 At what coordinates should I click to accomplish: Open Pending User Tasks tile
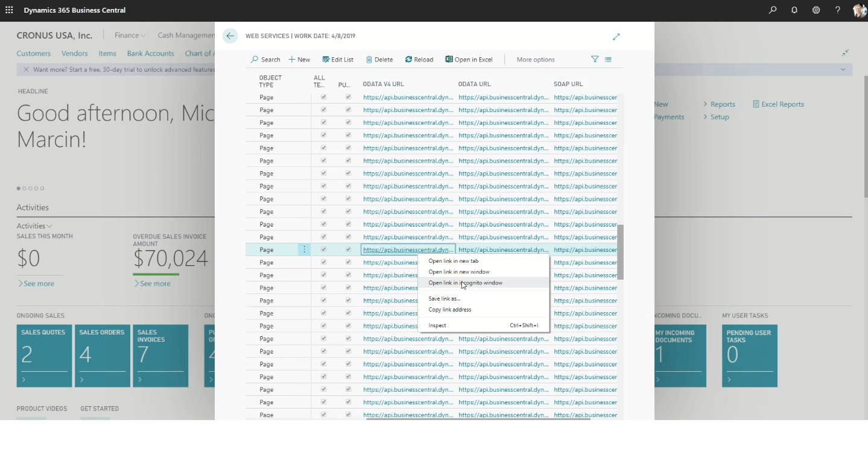750,356
